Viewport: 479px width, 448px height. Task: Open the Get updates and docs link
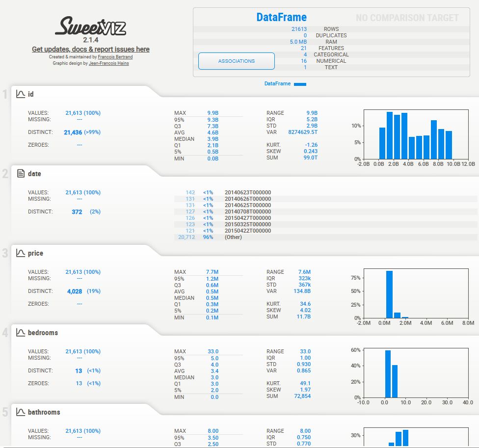[x=90, y=49]
